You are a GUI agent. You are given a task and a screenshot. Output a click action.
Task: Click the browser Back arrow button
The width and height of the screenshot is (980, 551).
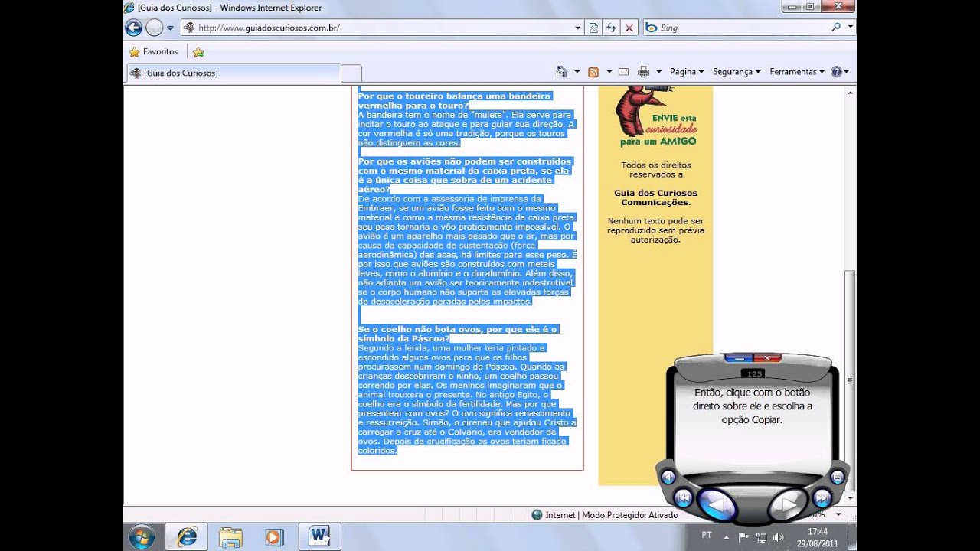click(x=133, y=28)
